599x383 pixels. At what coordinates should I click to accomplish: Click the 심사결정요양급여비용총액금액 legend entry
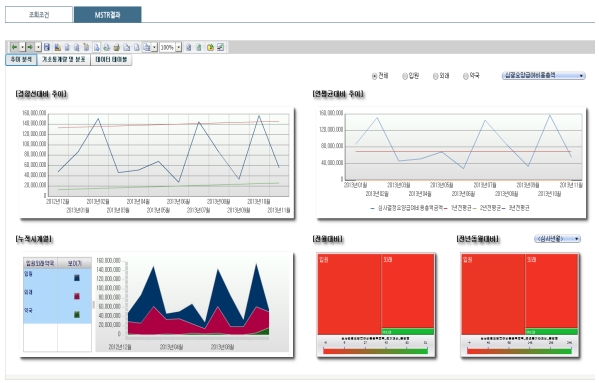[x=407, y=208]
